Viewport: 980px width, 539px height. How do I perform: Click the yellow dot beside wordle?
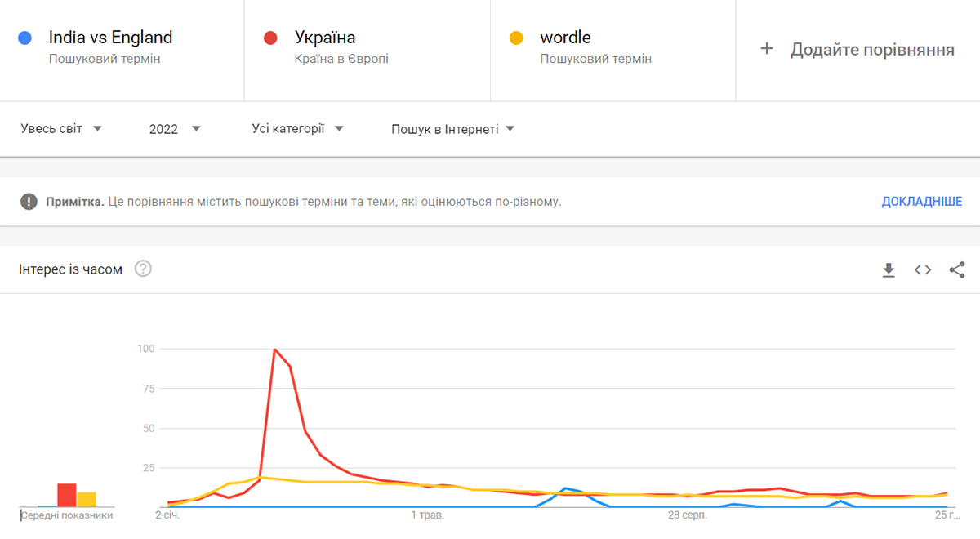click(x=516, y=38)
